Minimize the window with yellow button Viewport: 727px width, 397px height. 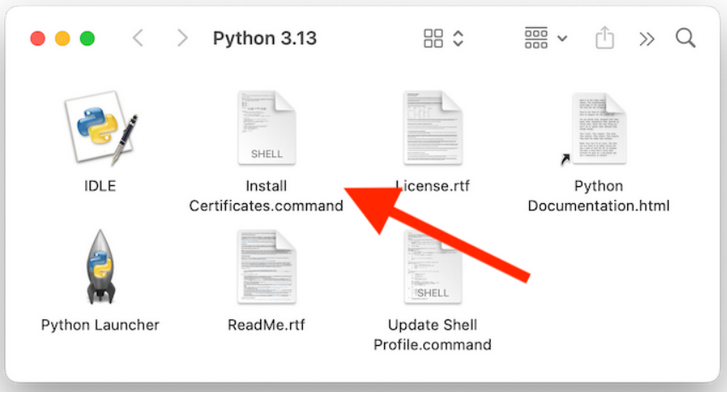tap(62, 38)
